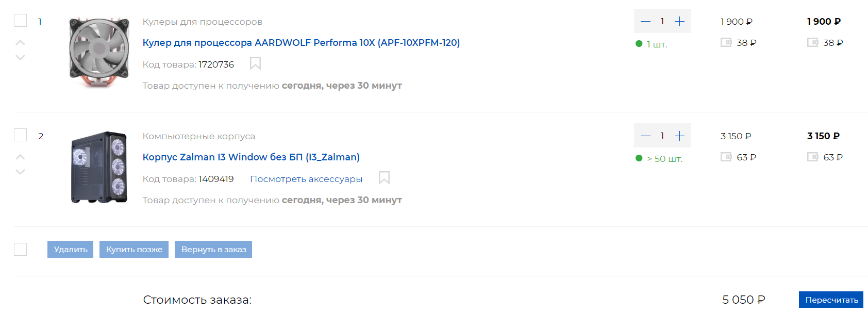Toggle the select-all checkbox beside Удалить

click(x=20, y=250)
